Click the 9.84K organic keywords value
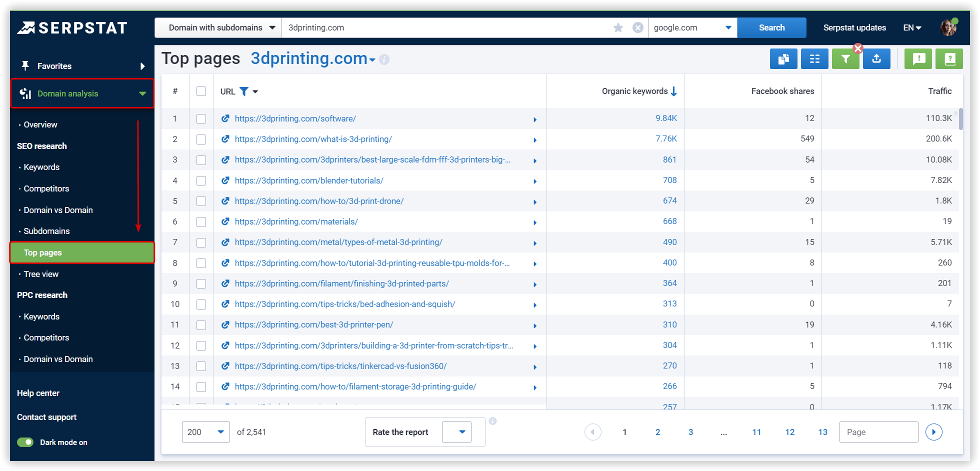Viewport: 980px width, 471px height. (x=666, y=118)
